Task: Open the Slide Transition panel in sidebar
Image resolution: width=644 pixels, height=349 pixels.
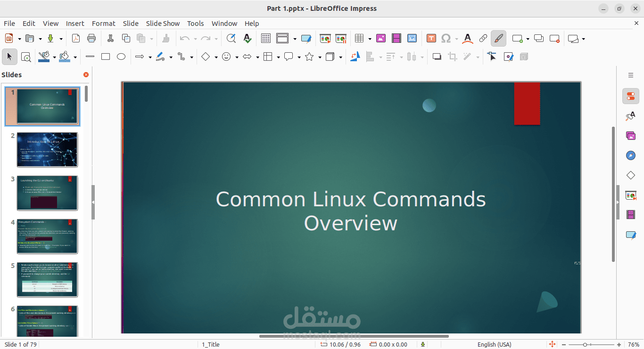Action: click(631, 195)
